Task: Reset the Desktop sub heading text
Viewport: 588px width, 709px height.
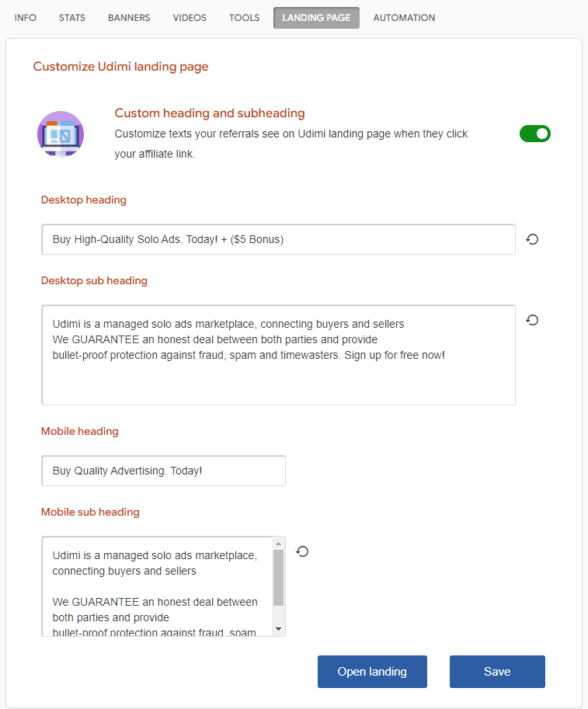Action: (x=532, y=320)
